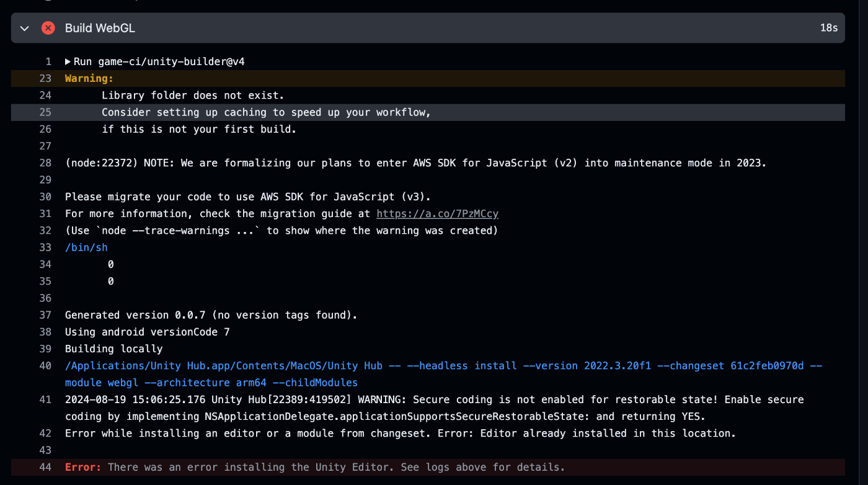Click 'Editor already installed in this location' line
This screenshot has height=485, width=868.
pos(401,433)
